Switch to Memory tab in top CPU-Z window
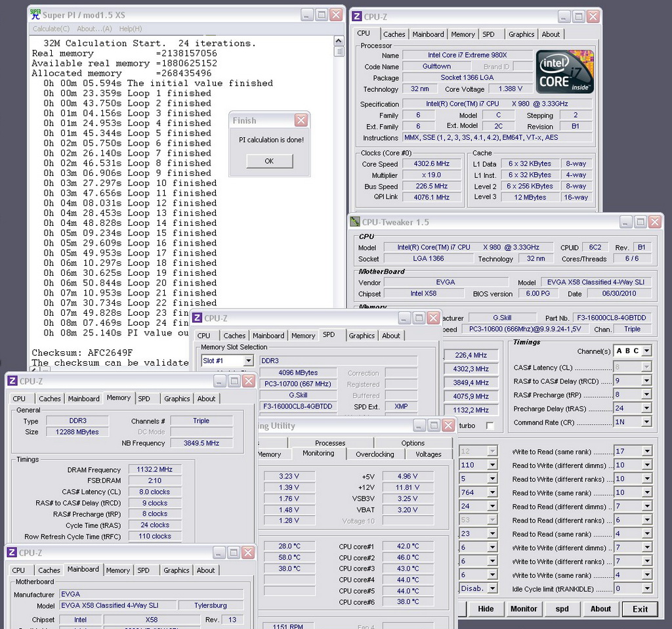Image resolution: width=672 pixels, height=629 pixels. click(463, 34)
